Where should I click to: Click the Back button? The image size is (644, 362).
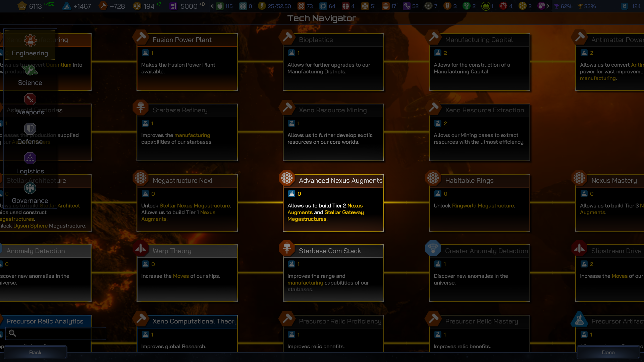pyautogui.click(x=35, y=352)
